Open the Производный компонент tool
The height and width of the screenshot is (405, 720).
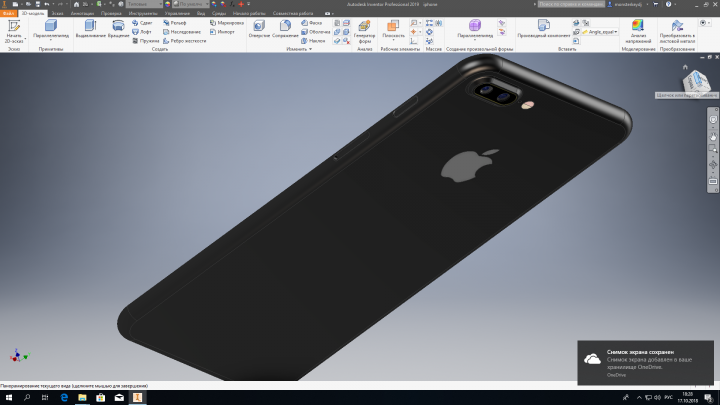[544, 28]
